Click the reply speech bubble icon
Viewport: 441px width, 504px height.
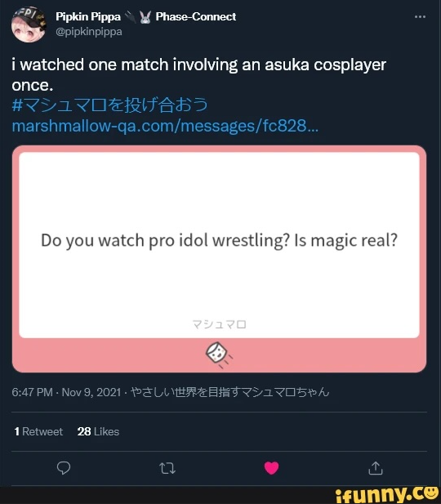(x=64, y=468)
